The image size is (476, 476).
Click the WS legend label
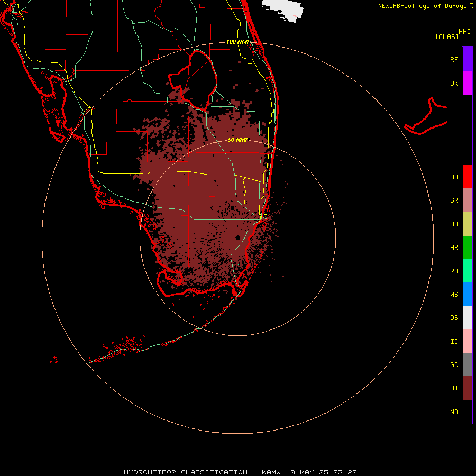[454, 295]
